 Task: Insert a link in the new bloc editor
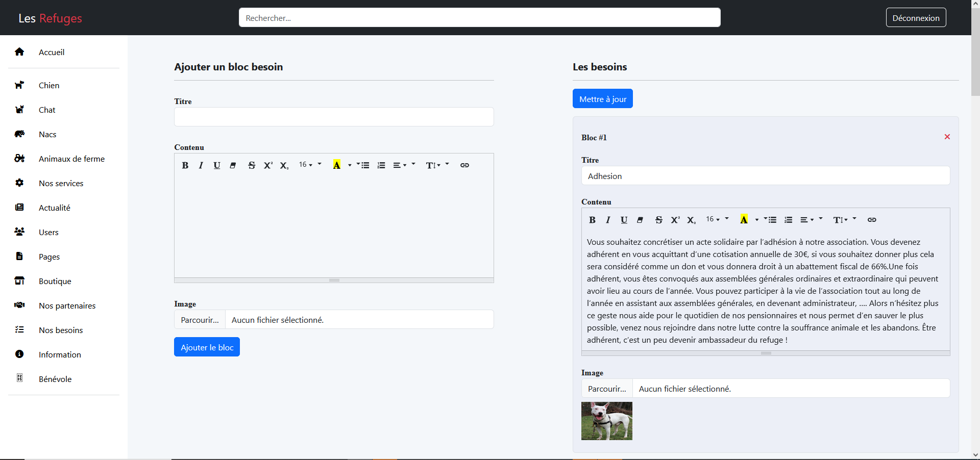[x=464, y=165]
